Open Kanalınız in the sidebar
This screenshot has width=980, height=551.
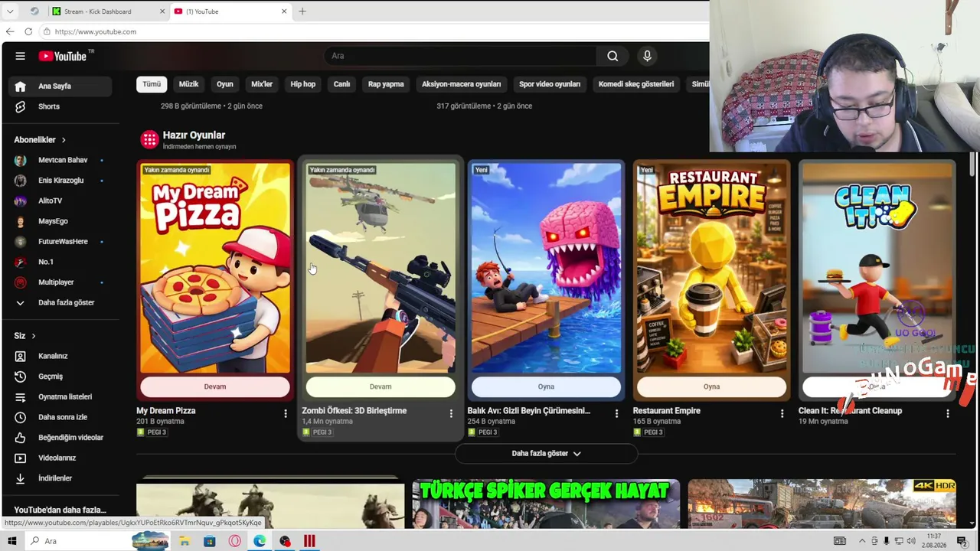click(x=60, y=356)
